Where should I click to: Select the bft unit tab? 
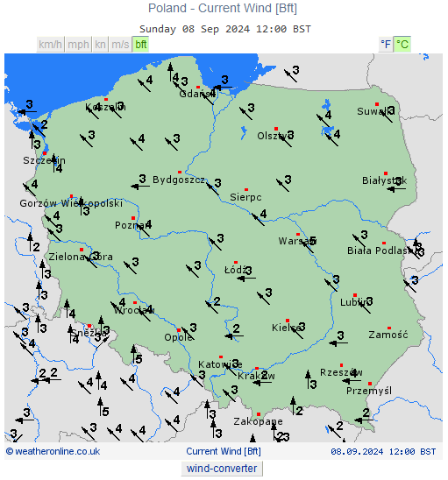140,45
